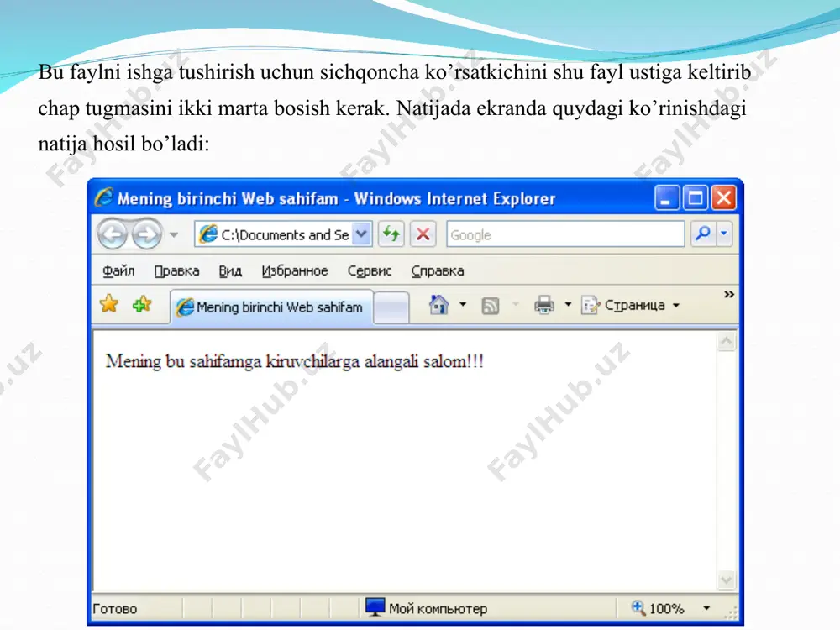This screenshot has height=630, width=840.
Task: Click the window resize grip in status bar
Action: (x=732, y=612)
